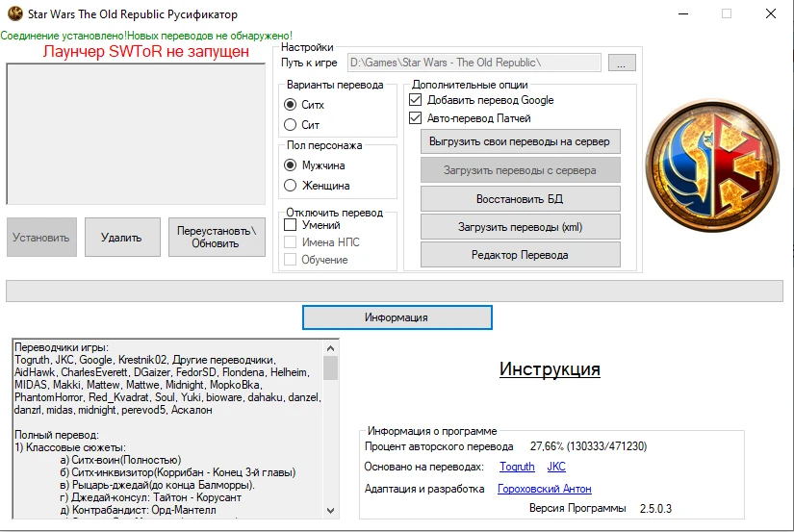Click the app icon in title bar
The width and height of the screenshot is (794, 532).
click(15, 13)
